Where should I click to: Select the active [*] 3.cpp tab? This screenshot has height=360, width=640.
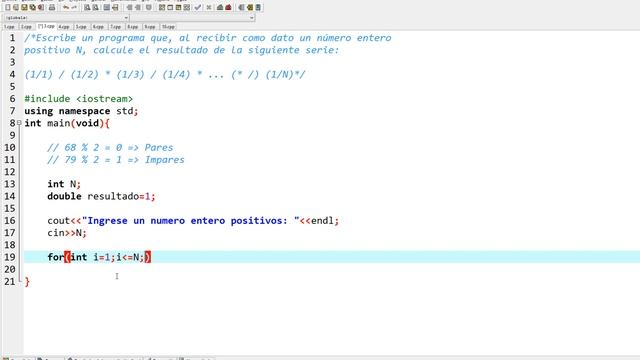pyautogui.click(x=46, y=27)
